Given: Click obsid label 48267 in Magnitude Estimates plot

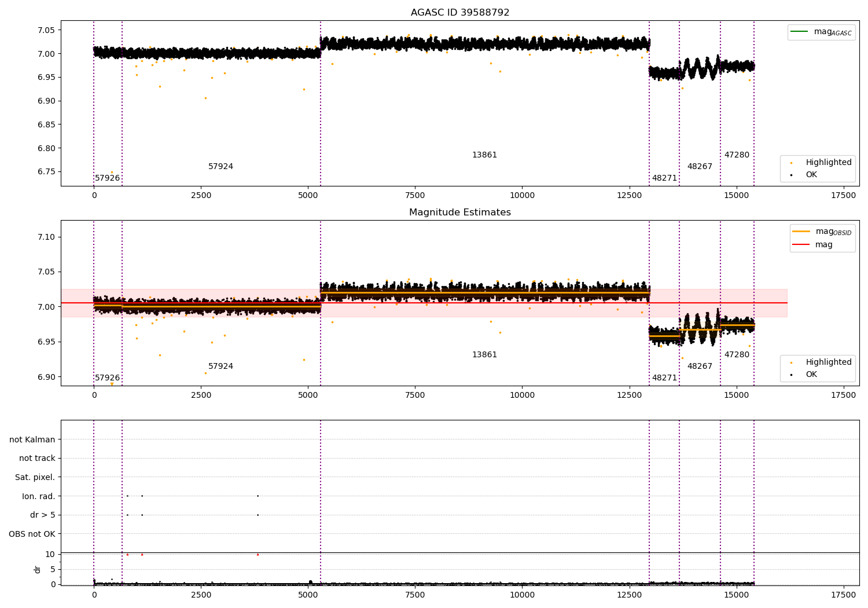Looking at the screenshot, I should [x=700, y=367].
